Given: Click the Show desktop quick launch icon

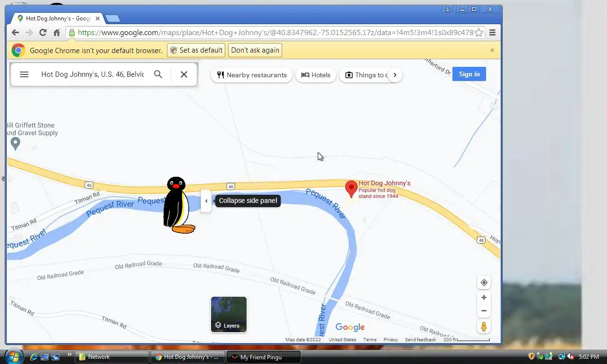Looking at the screenshot, I should pyautogui.click(x=45, y=357).
